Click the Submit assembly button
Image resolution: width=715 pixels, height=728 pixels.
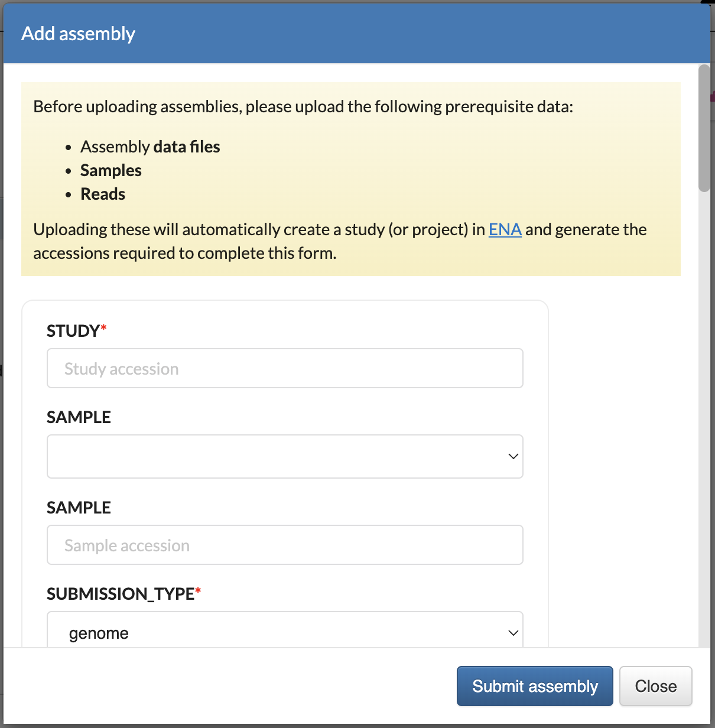pyautogui.click(x=535, y=686)
